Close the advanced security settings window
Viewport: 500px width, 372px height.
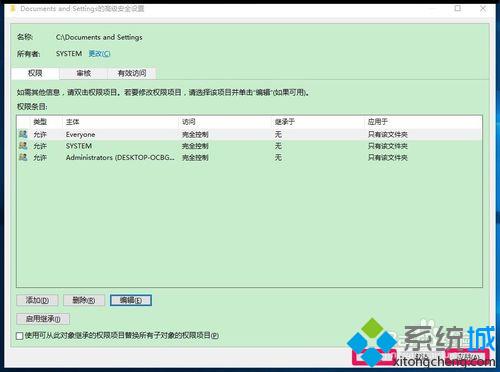[483, 8]
